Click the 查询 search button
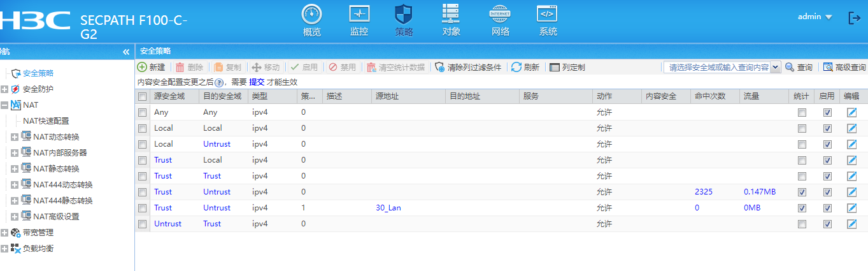 pos(799,67)
